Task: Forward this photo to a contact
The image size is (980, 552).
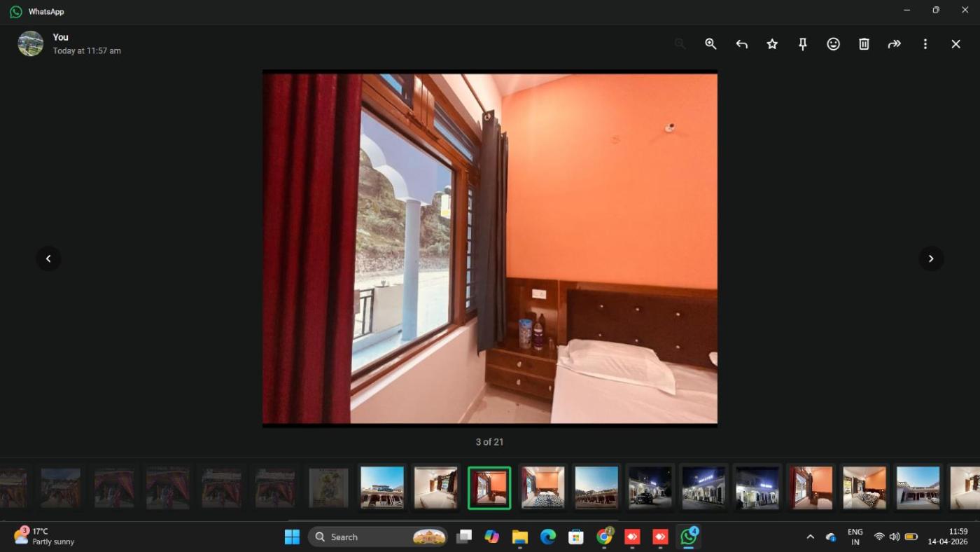Action: (895, 44)
